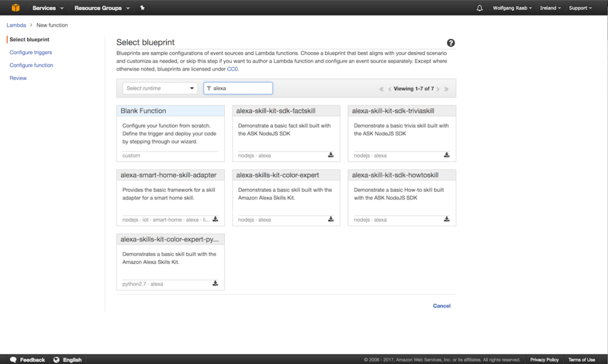Image resolution: width=608 pixels, height=364 pixels.
Task: Download the alexa-skill-kit-sdk-howtoskill blueprint
Action: pos(446,219)
